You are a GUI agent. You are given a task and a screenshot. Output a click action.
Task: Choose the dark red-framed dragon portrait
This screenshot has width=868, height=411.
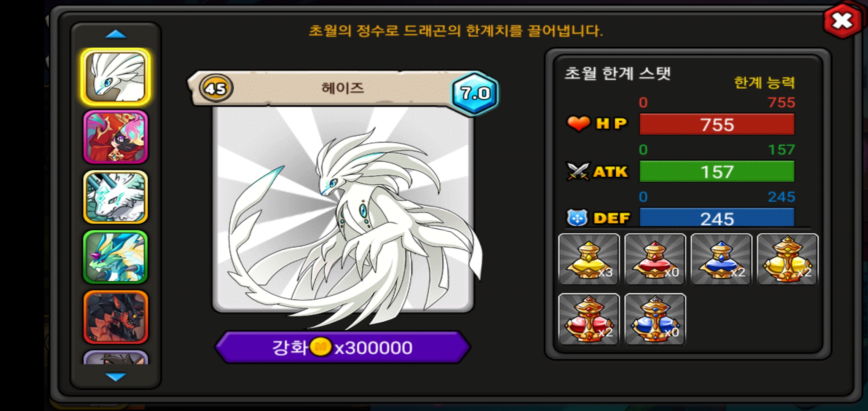coord(116,317)
